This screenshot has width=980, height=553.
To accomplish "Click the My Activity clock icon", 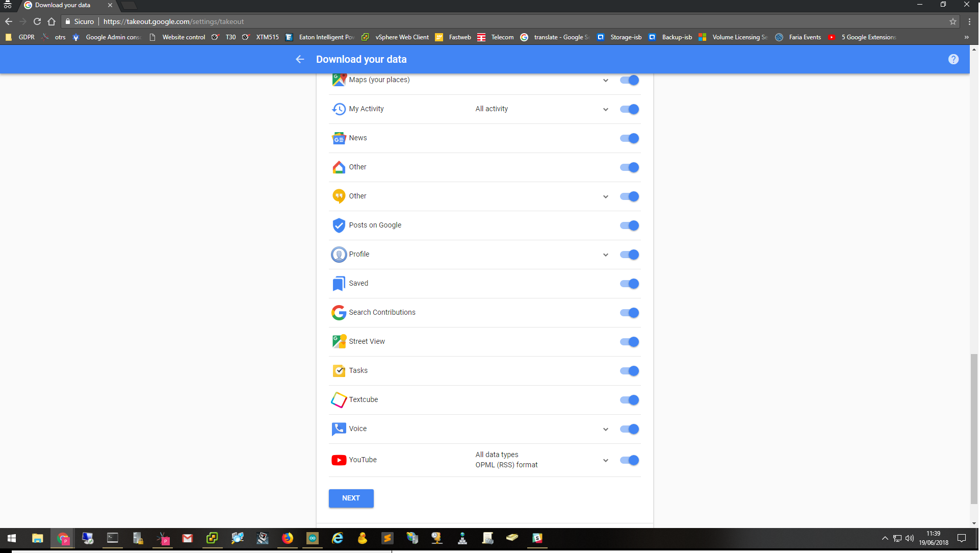I will click(x=339, y=109).
